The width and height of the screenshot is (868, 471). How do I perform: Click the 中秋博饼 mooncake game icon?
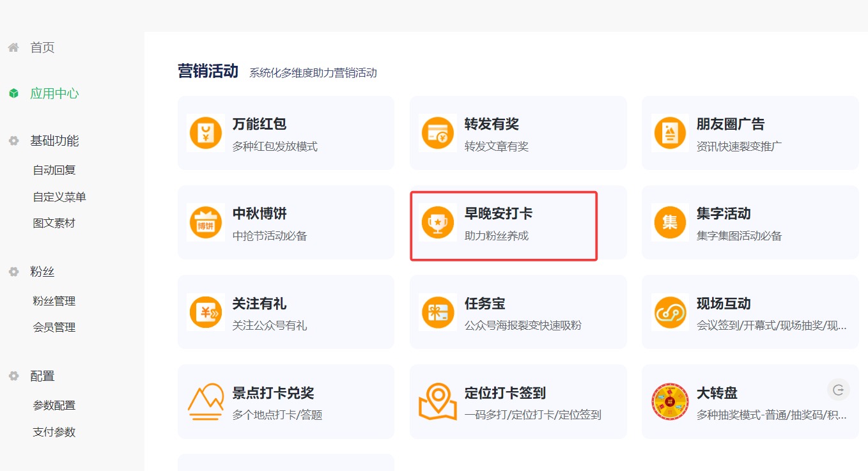pyautogui.click(x=205, y=222)
